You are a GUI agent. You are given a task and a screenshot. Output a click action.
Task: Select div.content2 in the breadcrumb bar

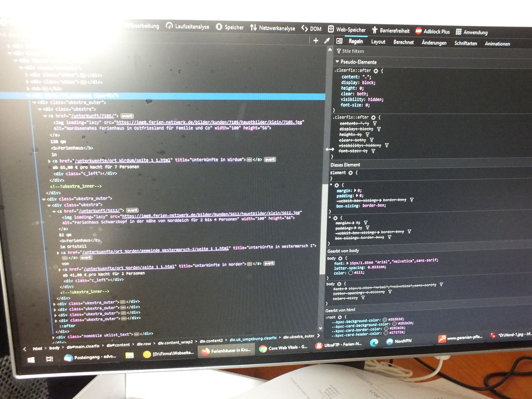[211, 340]
